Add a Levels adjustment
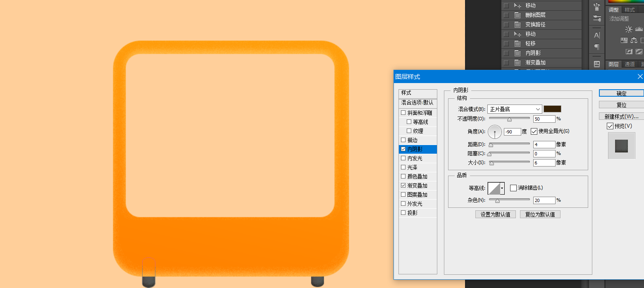Image resolution: width=644 pixels, height=288 pixels. pos(639,29)
